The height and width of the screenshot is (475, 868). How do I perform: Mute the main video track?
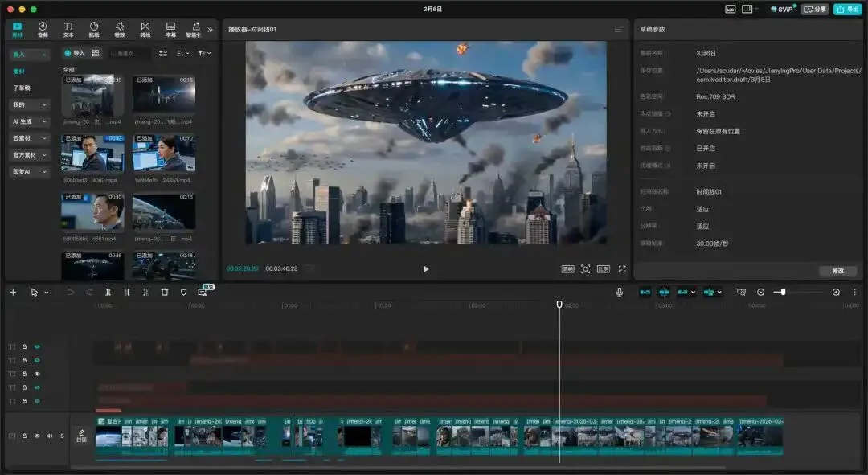[49, 436]
